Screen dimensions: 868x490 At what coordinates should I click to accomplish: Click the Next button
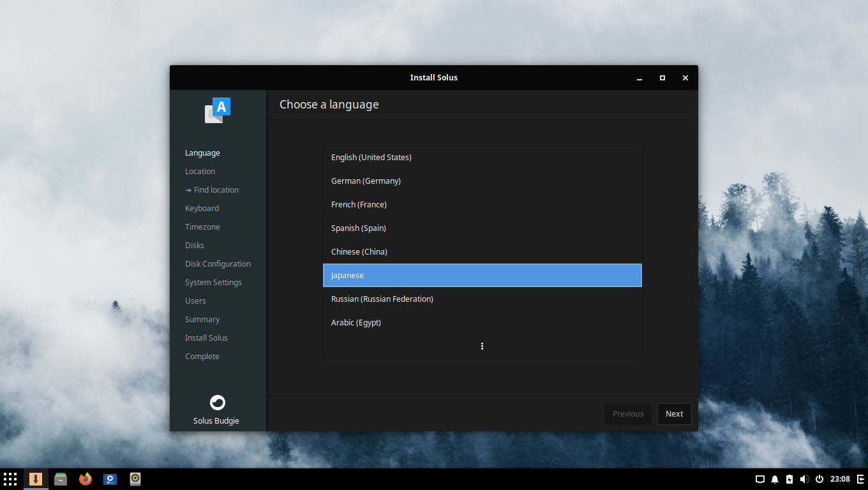pyautogui.click(x=674, y=413)
